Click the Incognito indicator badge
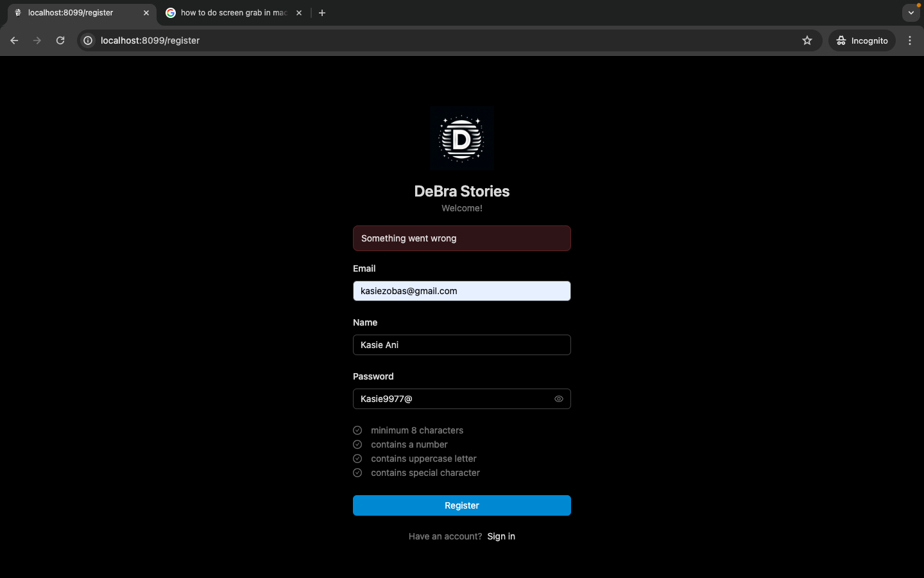This screenshot has height=578, width=924. [x=862, y=40]
